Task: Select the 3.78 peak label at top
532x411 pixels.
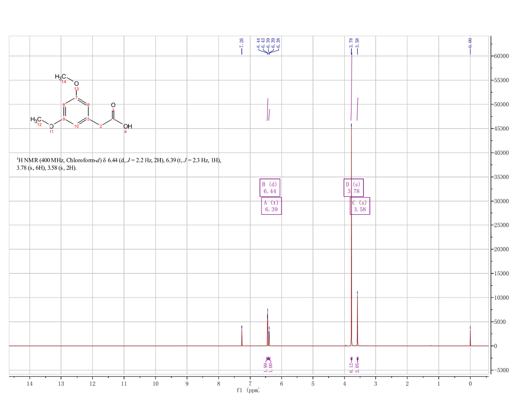Action: pyautogui.click(x=351, y=42)
